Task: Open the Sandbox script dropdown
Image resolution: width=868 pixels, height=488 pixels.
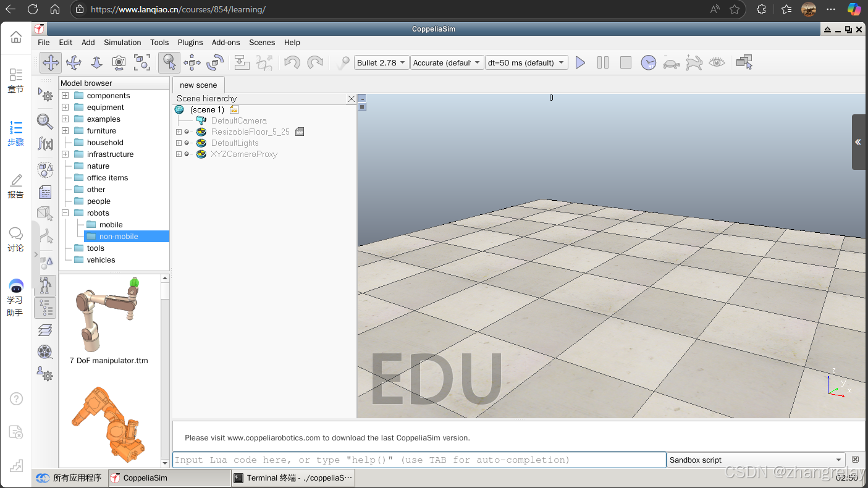Action: click(756, 460)
